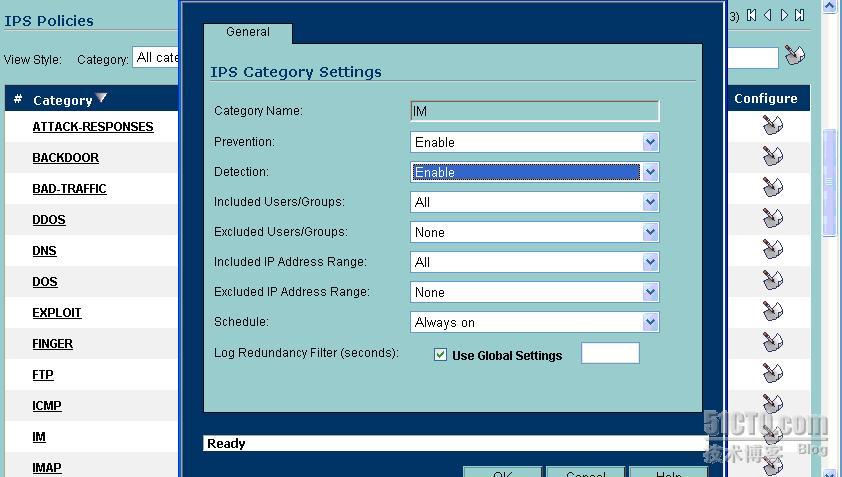
Task: Open configure icon for DOS row
Action: [x=773, y=280]
